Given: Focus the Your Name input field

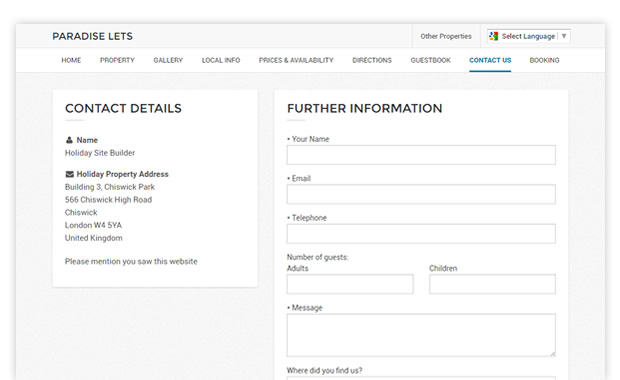Looking at the screenshot, I should pos(421,155).
